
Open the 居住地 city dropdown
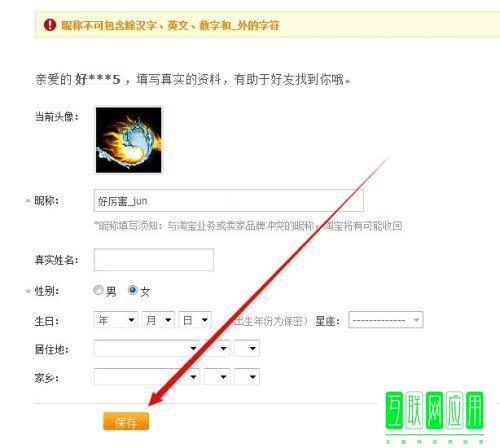[x=217, y=348]
